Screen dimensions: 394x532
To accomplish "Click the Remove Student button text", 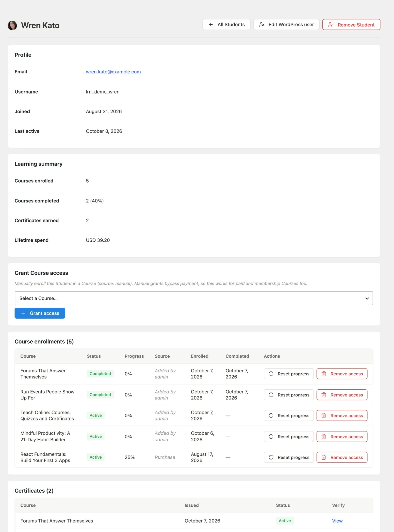I will tap(356, 25).
